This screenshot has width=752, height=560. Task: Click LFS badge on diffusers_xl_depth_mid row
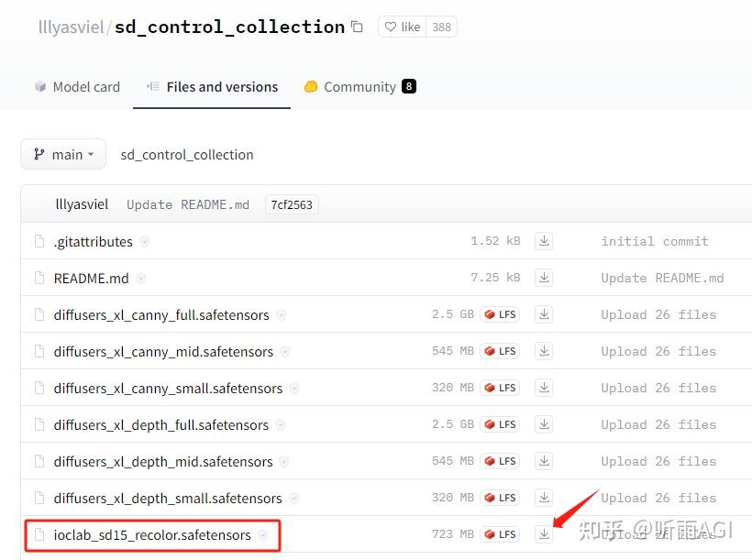[x=500, y=461]
